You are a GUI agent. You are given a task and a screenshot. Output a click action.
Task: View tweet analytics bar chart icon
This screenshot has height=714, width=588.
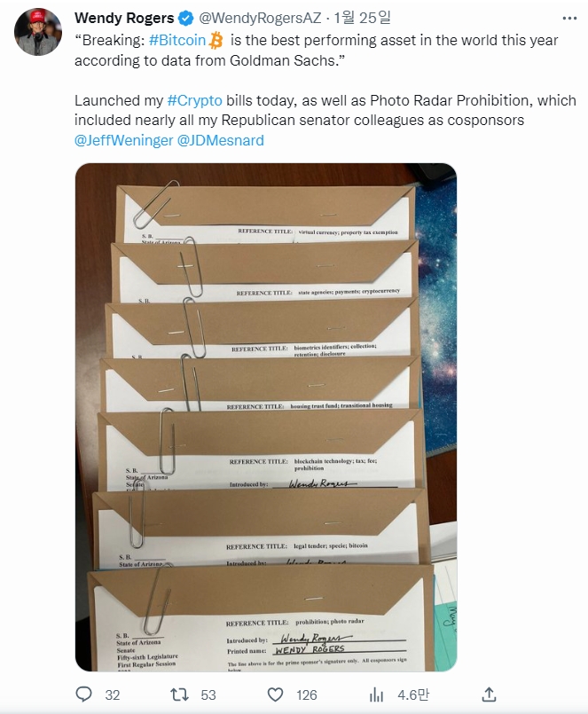click(x=376, y=694)
